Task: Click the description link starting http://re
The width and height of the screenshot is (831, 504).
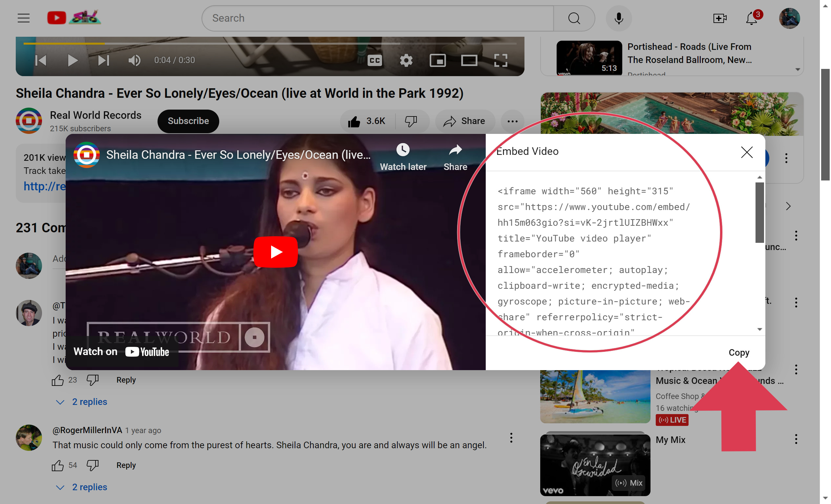Action: click(44, 186)
